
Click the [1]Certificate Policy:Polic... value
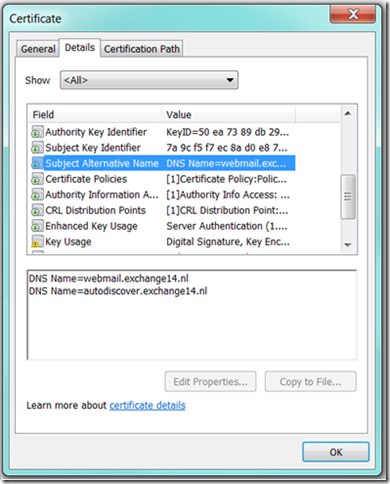point(226,179)
